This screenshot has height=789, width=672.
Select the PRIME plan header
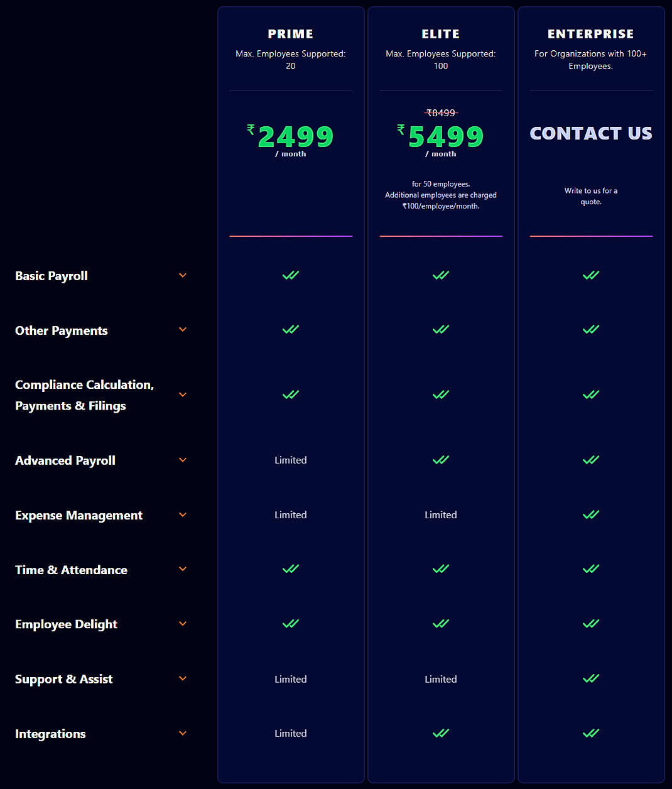coord(290,34)
